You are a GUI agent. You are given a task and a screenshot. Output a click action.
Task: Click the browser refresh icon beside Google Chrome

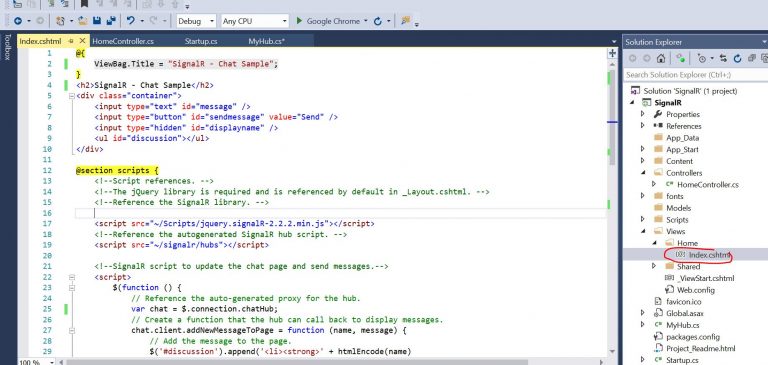[377, 21]
